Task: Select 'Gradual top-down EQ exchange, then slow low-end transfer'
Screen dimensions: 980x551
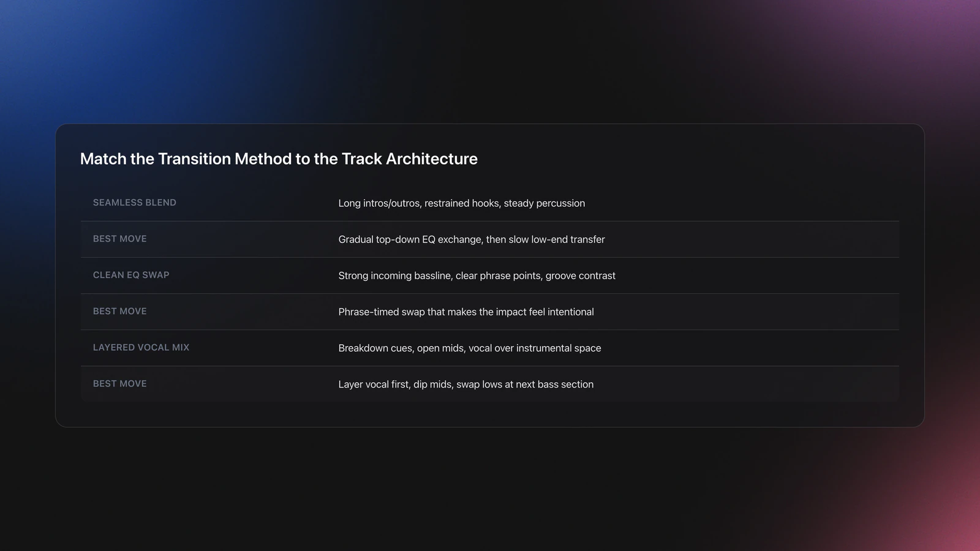Action: pos(471,239)
